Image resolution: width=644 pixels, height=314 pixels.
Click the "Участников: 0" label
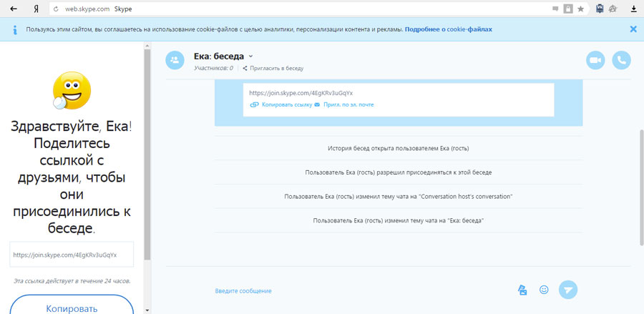(x=213, y=68)
